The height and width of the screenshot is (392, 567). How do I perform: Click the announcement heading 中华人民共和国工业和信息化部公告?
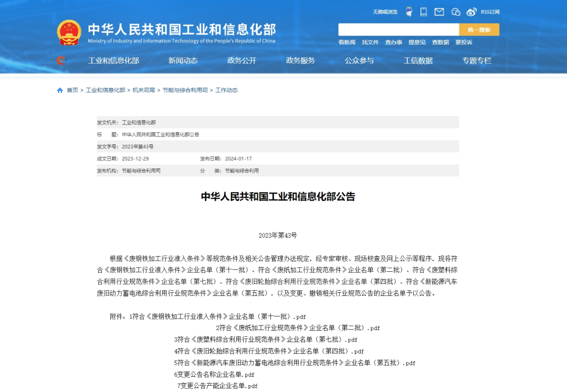pyautogui.click(x=278, y=197)
